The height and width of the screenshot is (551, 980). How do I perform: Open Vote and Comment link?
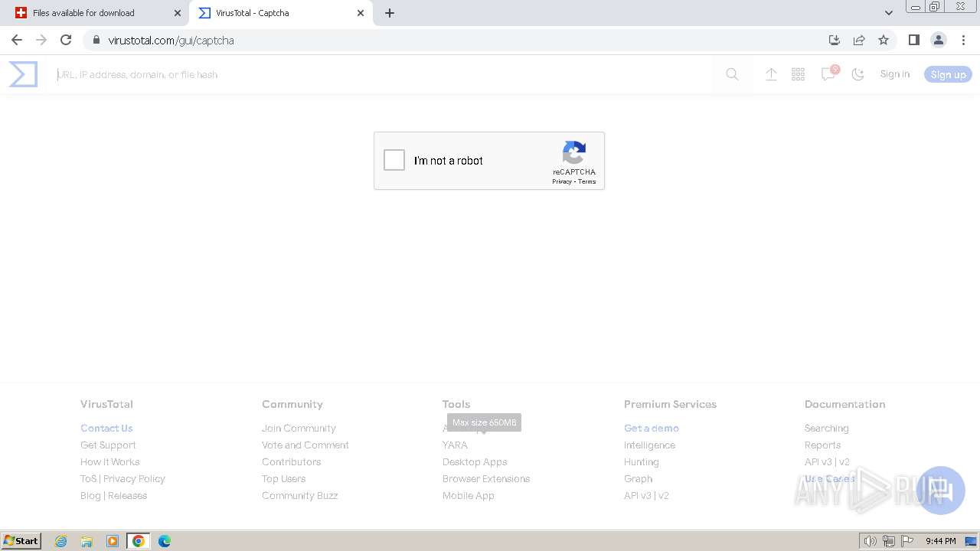pyautogui.click(x=305, y=445)
